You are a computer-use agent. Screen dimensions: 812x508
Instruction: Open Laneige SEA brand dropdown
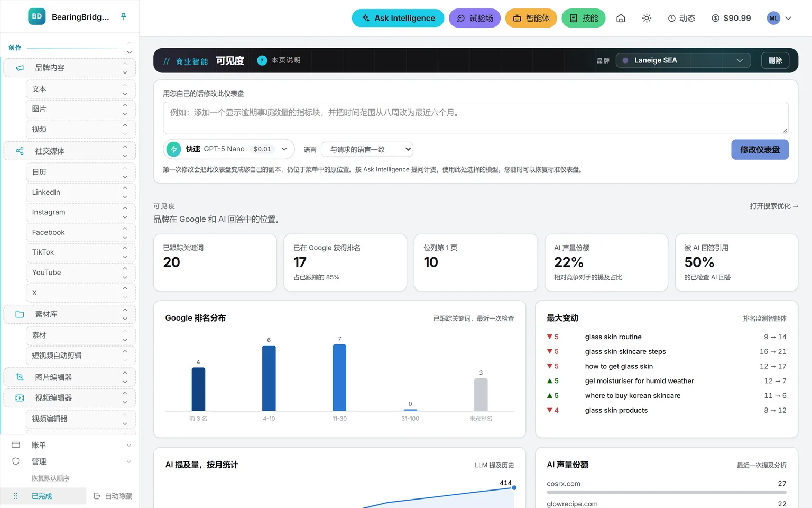(683, 60)
